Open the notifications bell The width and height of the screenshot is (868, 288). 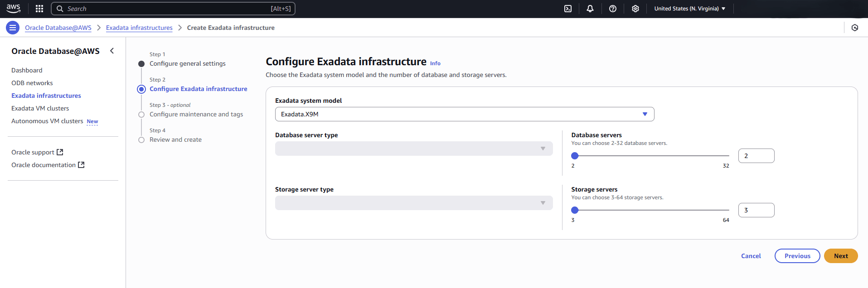590,9
